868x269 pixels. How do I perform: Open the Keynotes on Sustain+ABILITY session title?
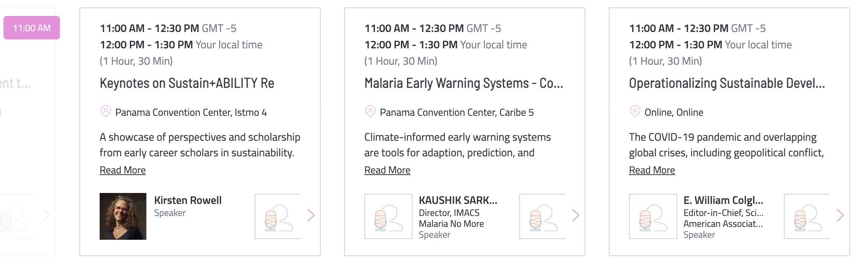tap(187, 83)
